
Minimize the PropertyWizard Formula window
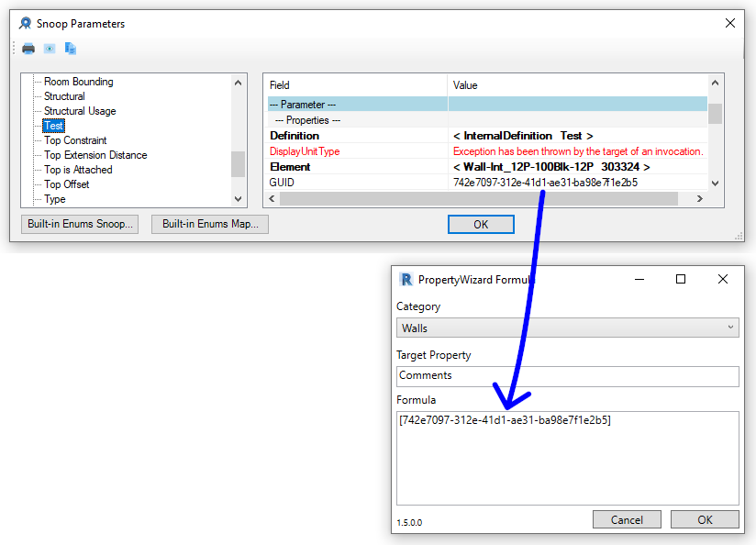click(x=639, y=279)
